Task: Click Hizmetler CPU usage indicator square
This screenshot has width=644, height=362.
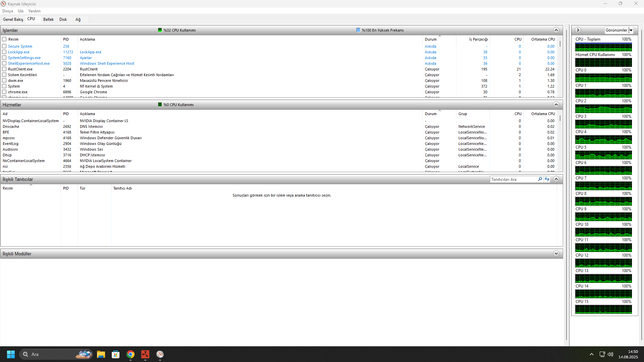Action: tap(160, 105)
